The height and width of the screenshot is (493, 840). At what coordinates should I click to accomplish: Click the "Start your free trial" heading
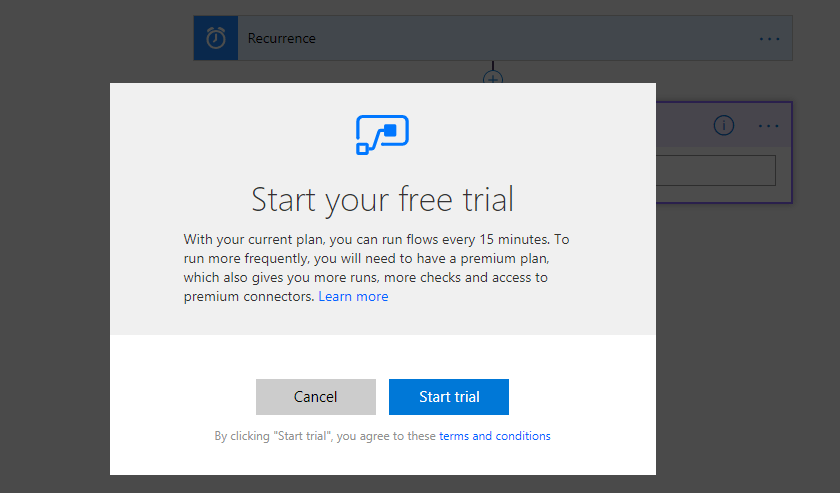point(382,199)
